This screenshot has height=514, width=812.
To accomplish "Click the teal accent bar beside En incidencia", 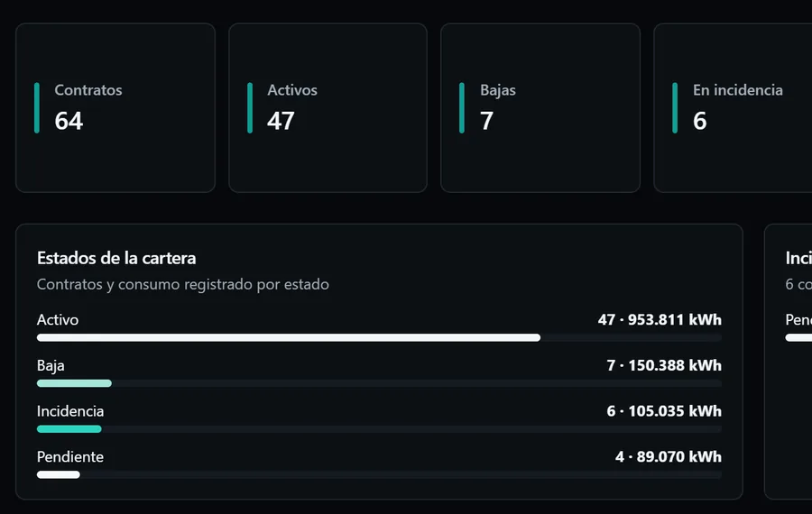I will [x=675, y=107].
